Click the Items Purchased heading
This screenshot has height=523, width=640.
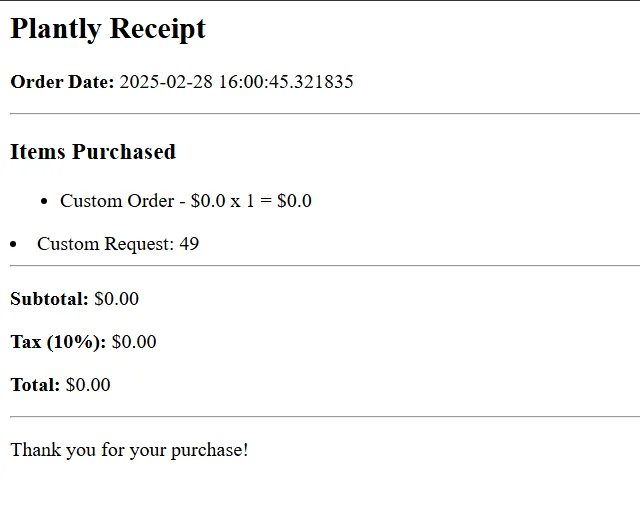(x=93, y=152)
